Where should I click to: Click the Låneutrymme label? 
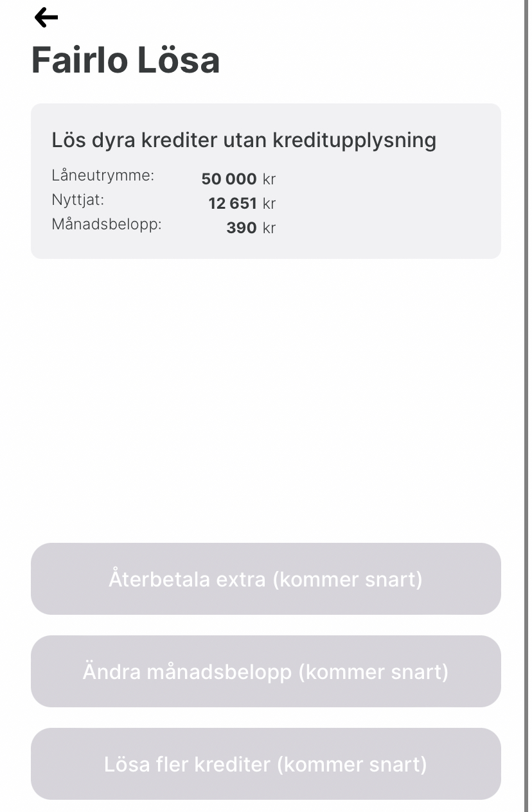click(x=103, y=175)
